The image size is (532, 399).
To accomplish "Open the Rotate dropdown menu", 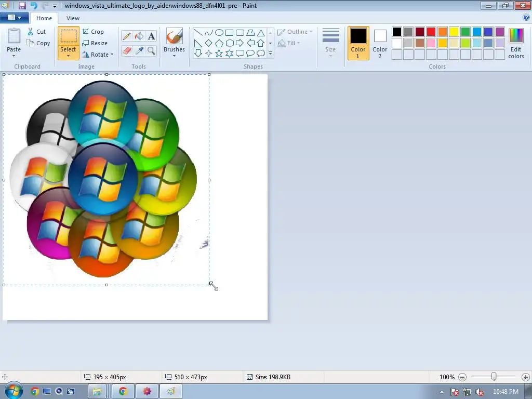I will point(98,54).
